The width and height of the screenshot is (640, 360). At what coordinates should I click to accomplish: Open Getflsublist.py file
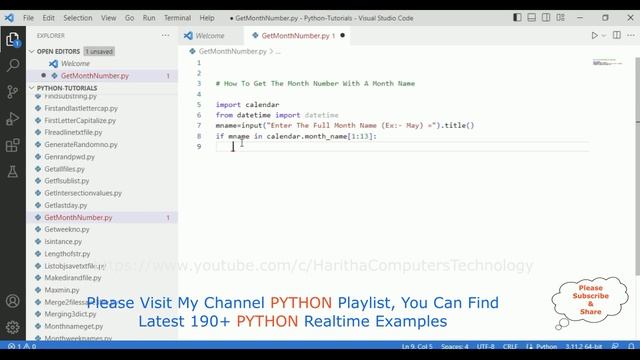tap(67, 181)
